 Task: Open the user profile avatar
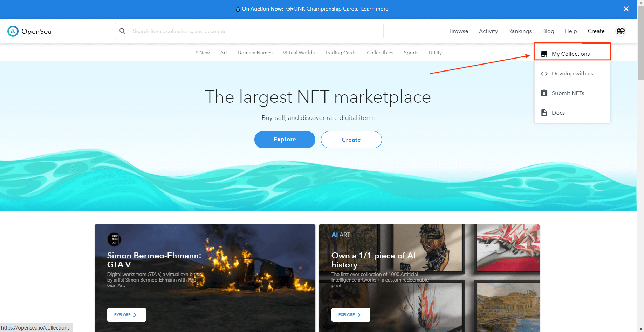[x=621, y=31]
